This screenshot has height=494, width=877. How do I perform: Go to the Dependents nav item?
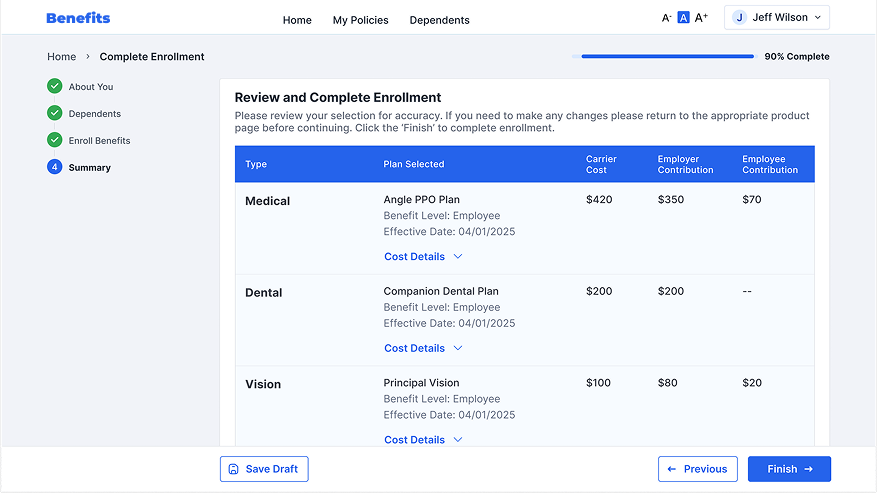(439, 20)
